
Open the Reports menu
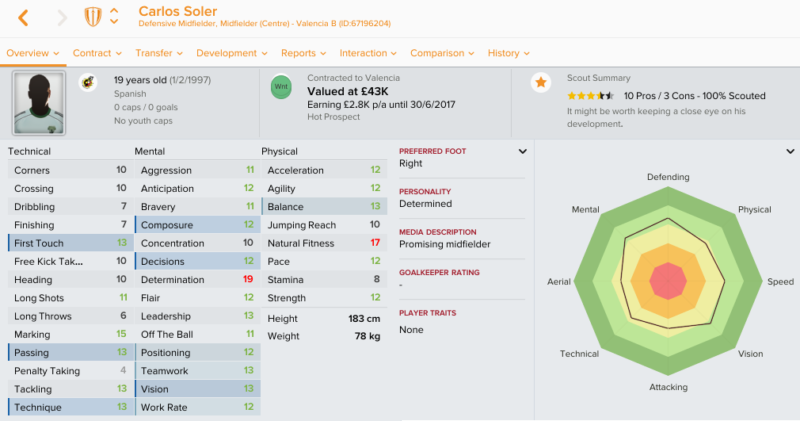(303, 53)
